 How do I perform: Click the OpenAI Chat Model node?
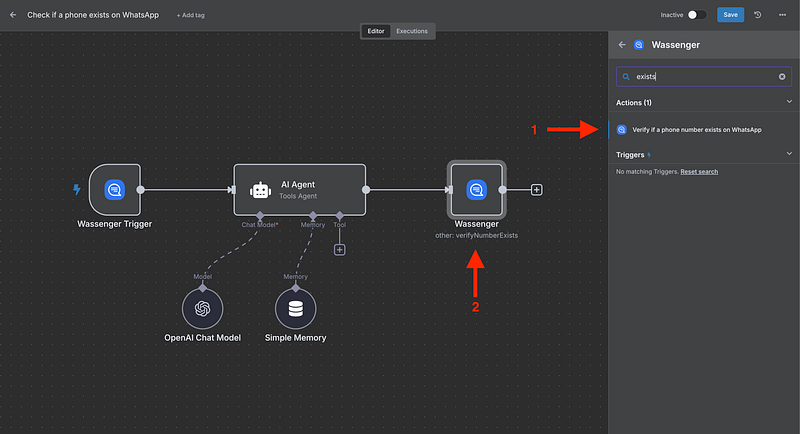pyautogui.click(x=202, y=309)
